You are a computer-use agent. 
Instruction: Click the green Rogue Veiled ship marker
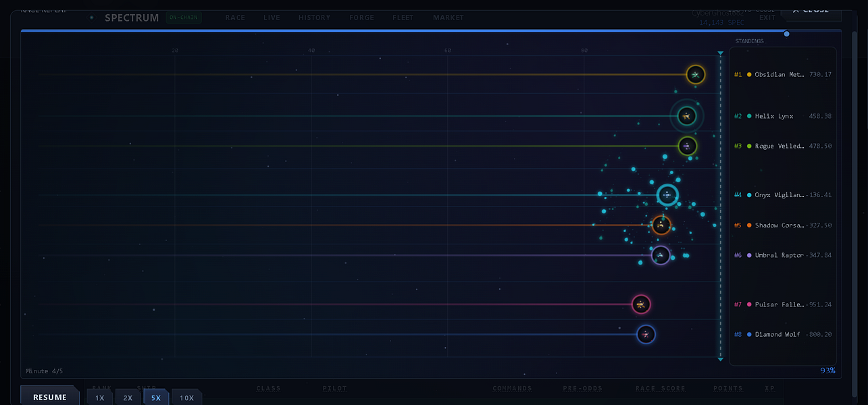tap(687, 146)
